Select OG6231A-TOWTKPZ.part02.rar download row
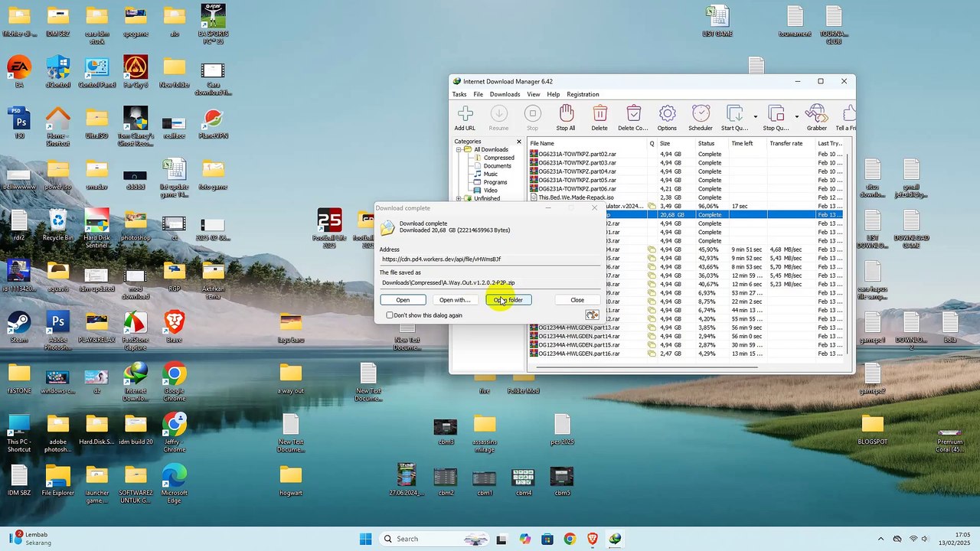Image resolution: width=980 pixels, height=551 pixels. (686, 155)
